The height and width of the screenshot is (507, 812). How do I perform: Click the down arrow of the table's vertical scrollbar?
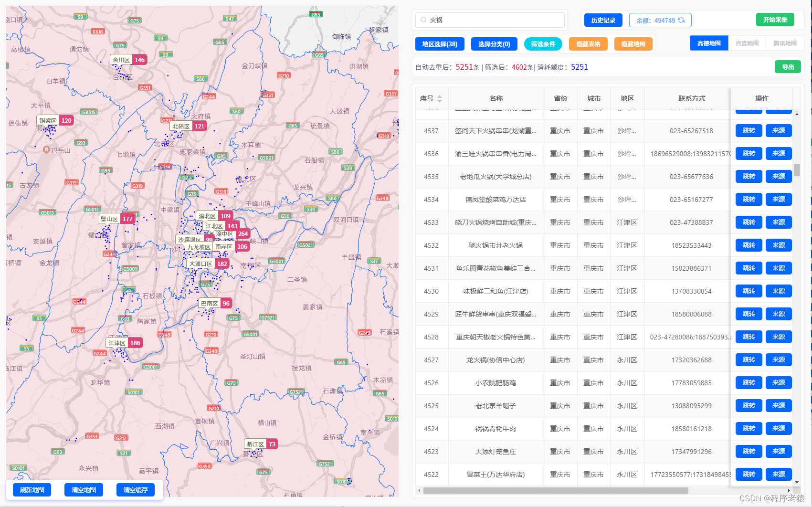(x=797, y=482)
